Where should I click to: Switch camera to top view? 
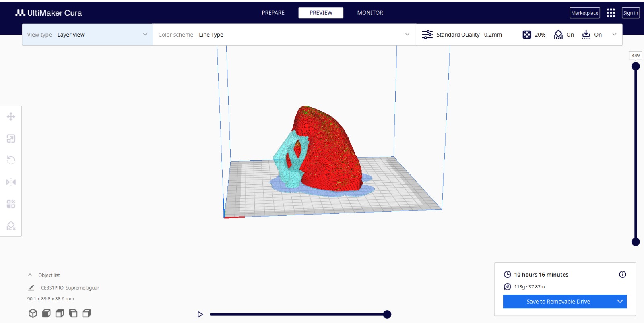click(x=60, y=313)
